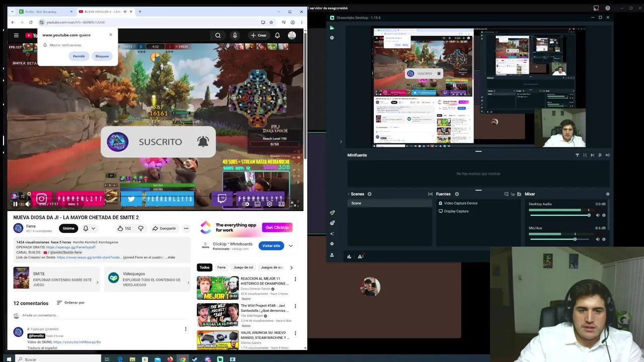Skip alert in Minifuente panel
Viewport: 644px width, 362px height.
592,155
